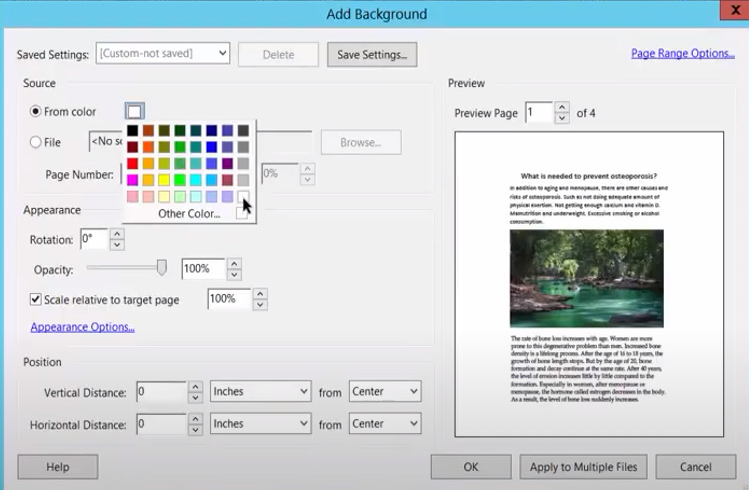
Task: Decrease the Vertical Distance value
Action: coord(195,397)
